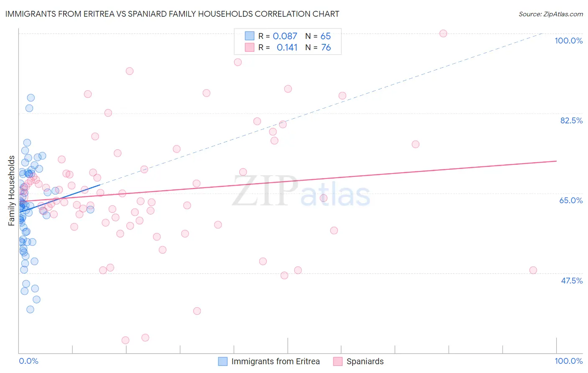The height and width of the screenshot is (373, 588).
Task: Click the lowest blue data point
Action: 30,309
